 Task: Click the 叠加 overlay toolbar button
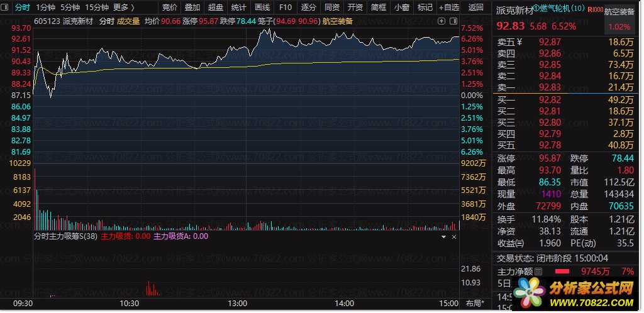pos(192,8)
